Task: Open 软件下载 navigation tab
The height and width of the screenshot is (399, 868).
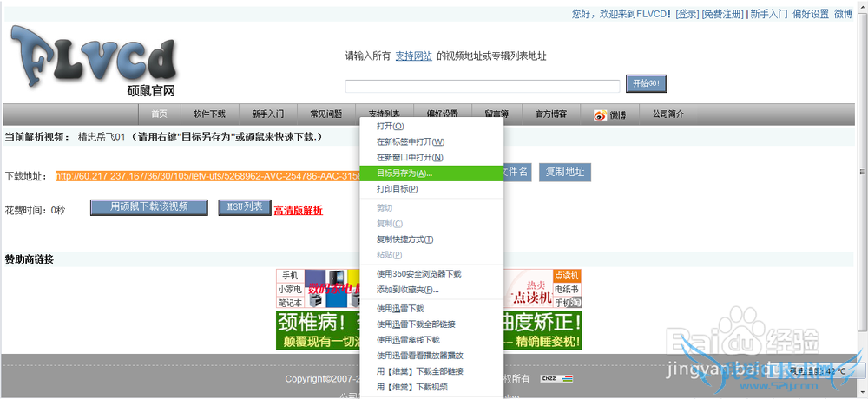Action: pyautogui.click(x=209, y=114)
